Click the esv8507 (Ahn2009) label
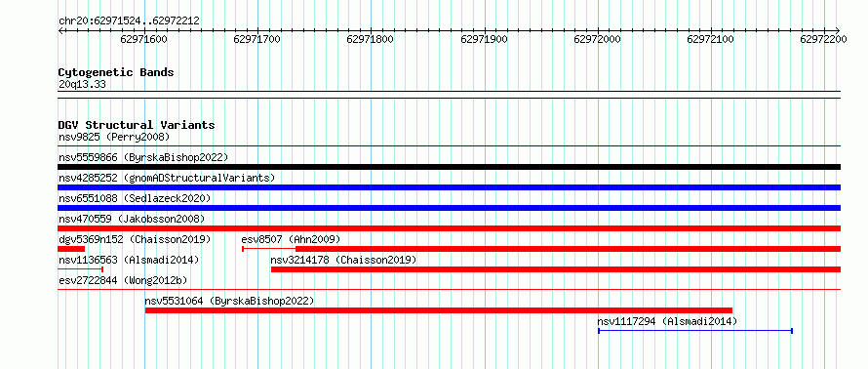Viewport: 868px width, 369px height. pyautogui.click(x=291, y=239)
